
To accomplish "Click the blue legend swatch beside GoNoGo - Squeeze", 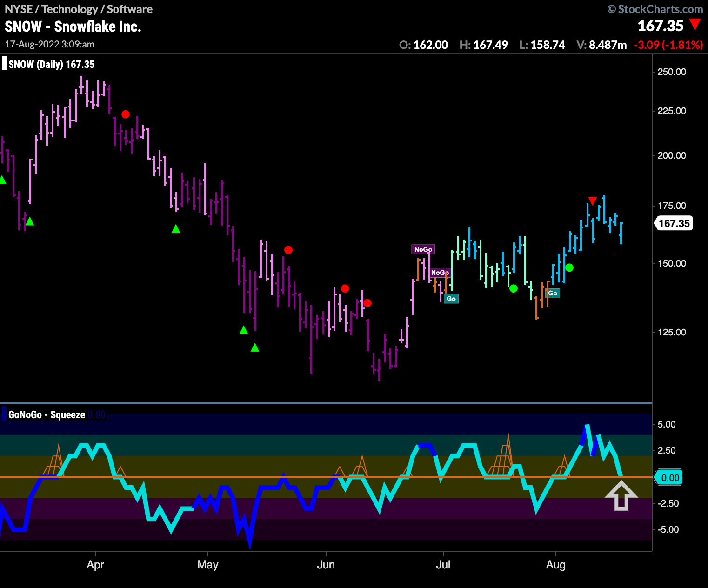I will coord(4,414).
